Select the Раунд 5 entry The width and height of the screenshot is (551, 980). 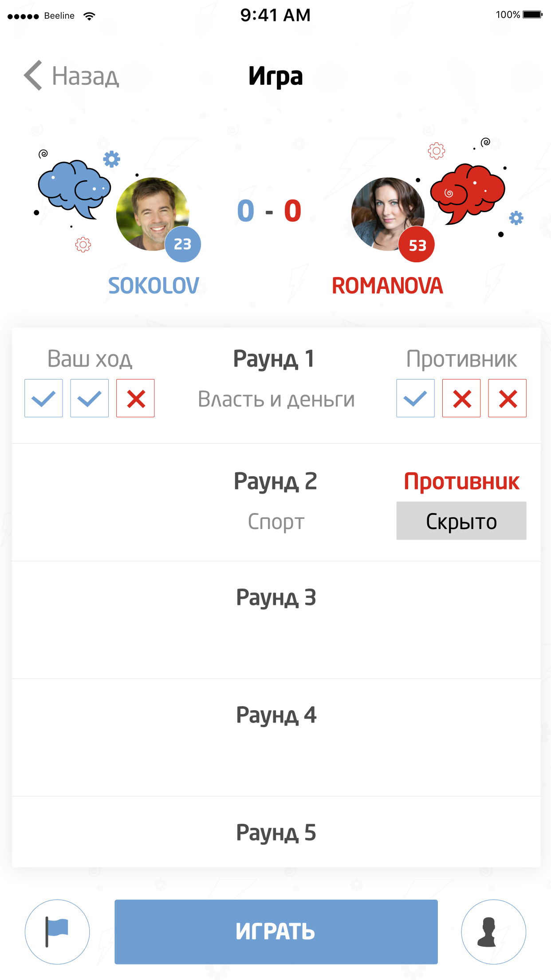pyautogui.click(x=276, y=833)
